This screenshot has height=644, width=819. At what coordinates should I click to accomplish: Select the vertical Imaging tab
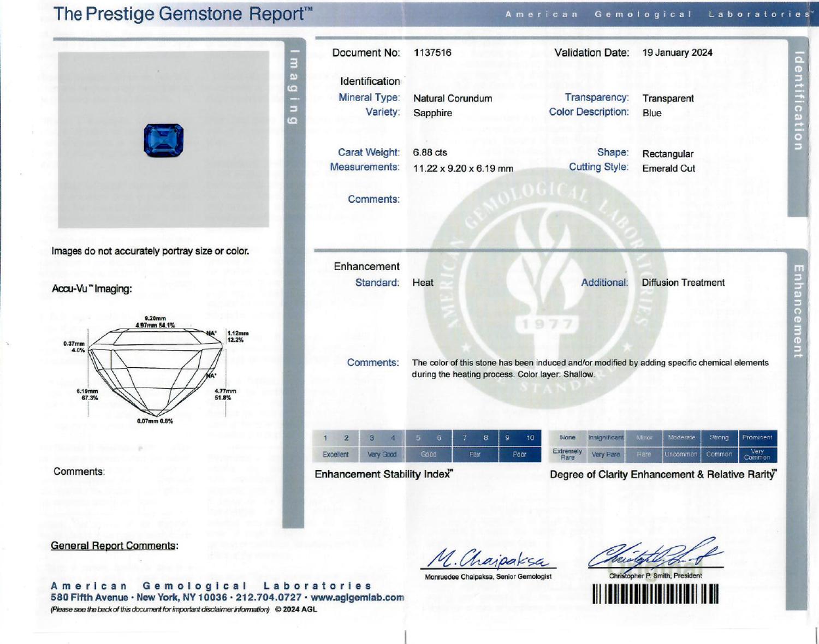pos(294,87)
